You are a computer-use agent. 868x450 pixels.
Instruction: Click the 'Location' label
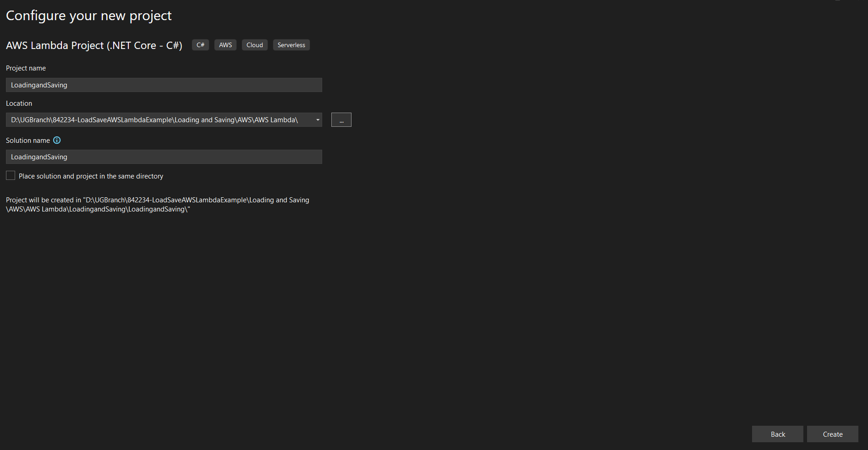pos(19,103)
